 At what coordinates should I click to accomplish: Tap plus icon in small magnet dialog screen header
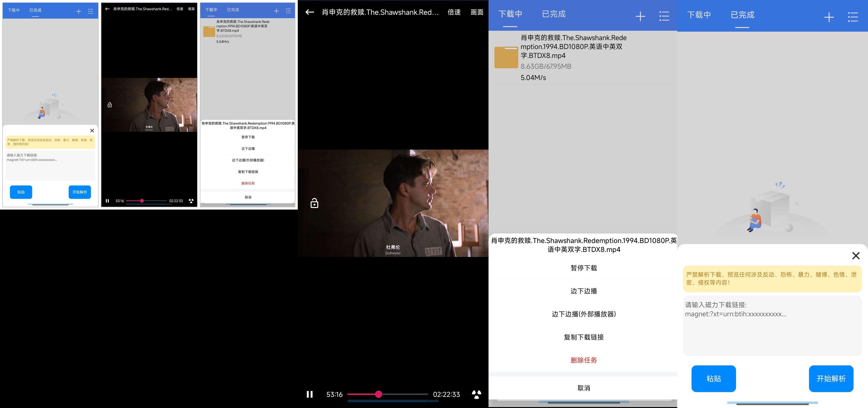point(79,11)
